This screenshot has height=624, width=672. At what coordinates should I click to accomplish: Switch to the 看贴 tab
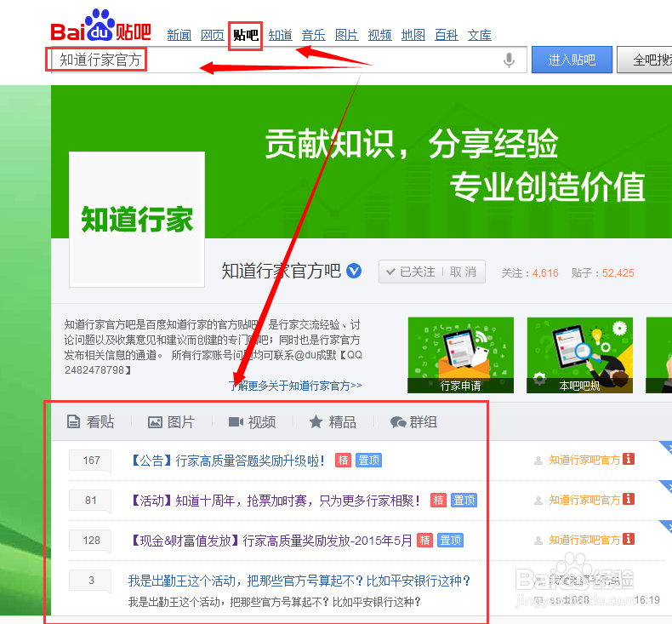(x=90, y=421)
